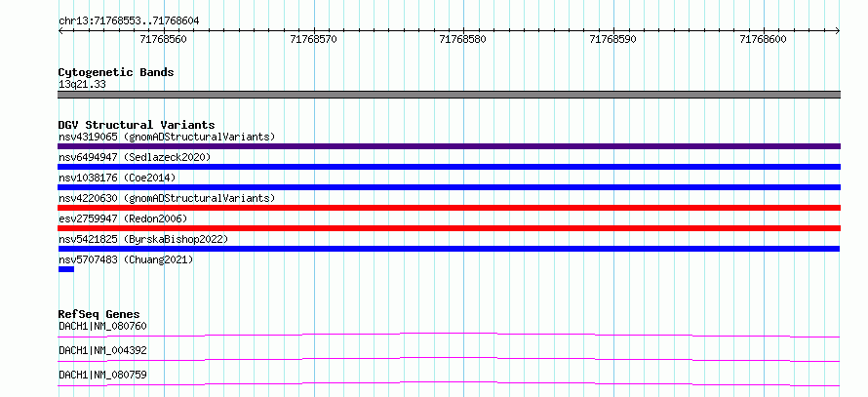Click the red esv2759947 variant bar
The width and height of the screenshot is (868, 397).
pos(449,228)
